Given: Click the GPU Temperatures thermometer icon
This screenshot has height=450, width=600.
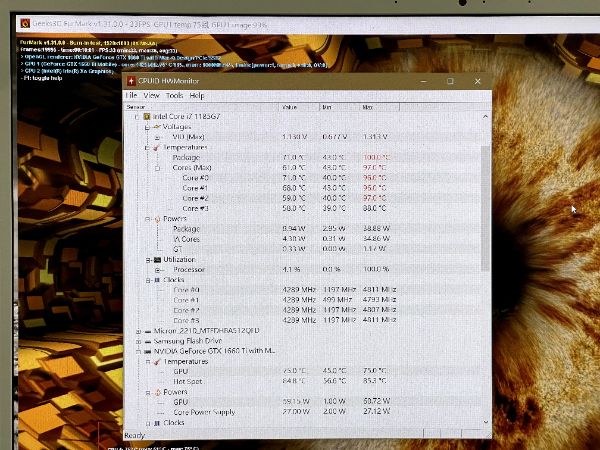Looking at the screenshot, I should (x=157, y=362).
